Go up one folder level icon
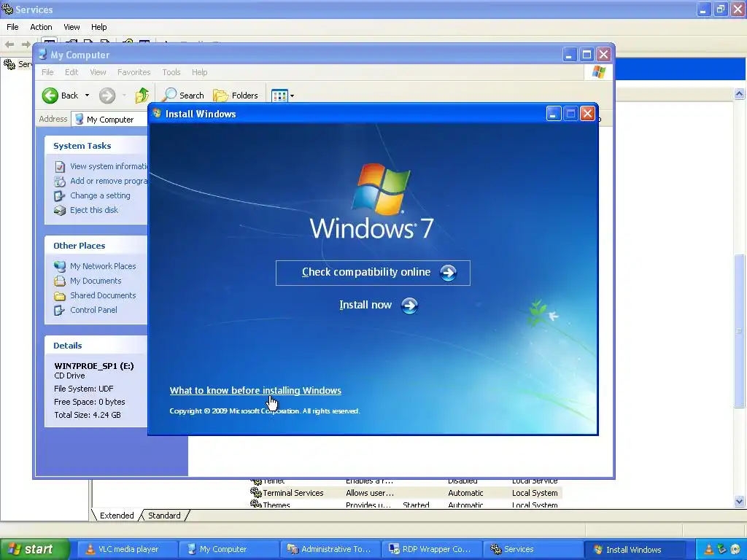This screenshot has width=747, height=560. (x=142, y=96)
